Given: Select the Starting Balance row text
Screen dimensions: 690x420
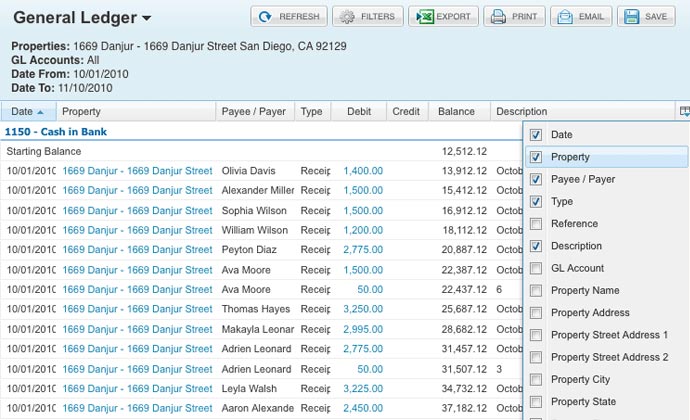Looking at the screenshot, I should point(44,151).
